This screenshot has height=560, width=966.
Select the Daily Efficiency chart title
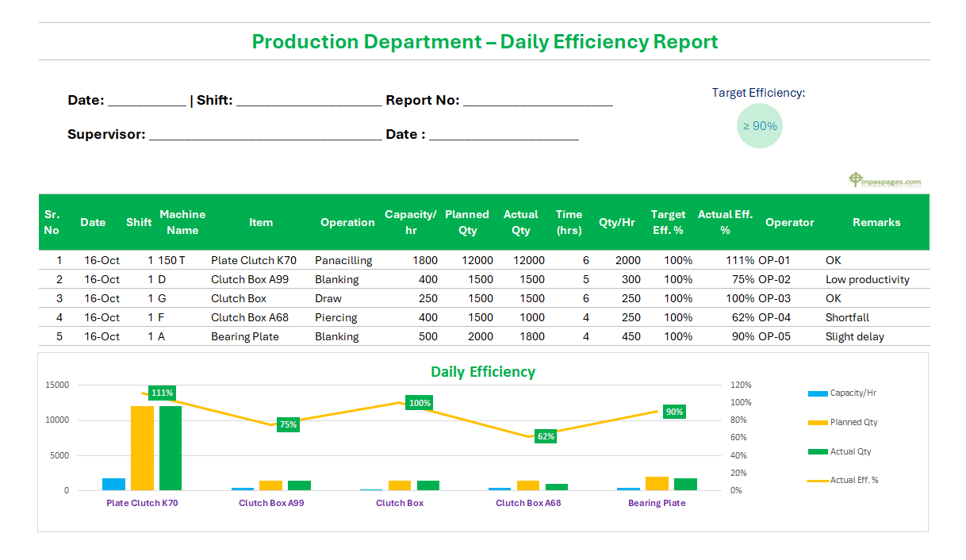483,371
